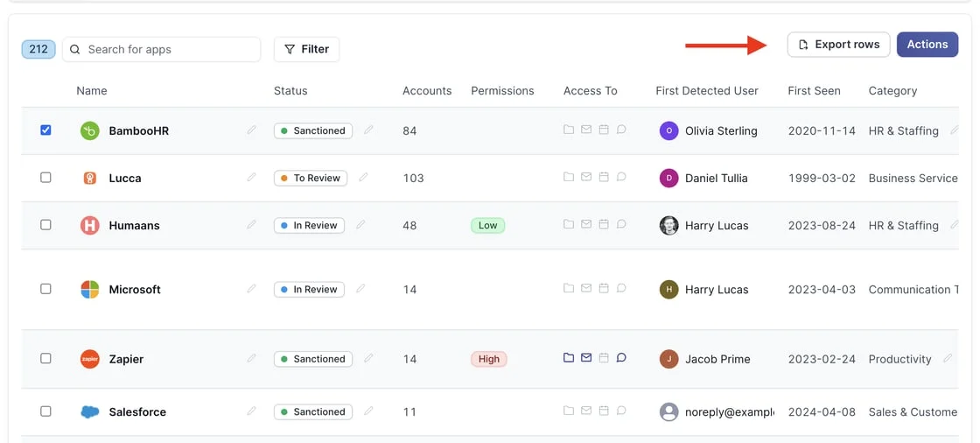Click Zapier's calendar access icon
The image size is (980, 443).
(604, 358)
